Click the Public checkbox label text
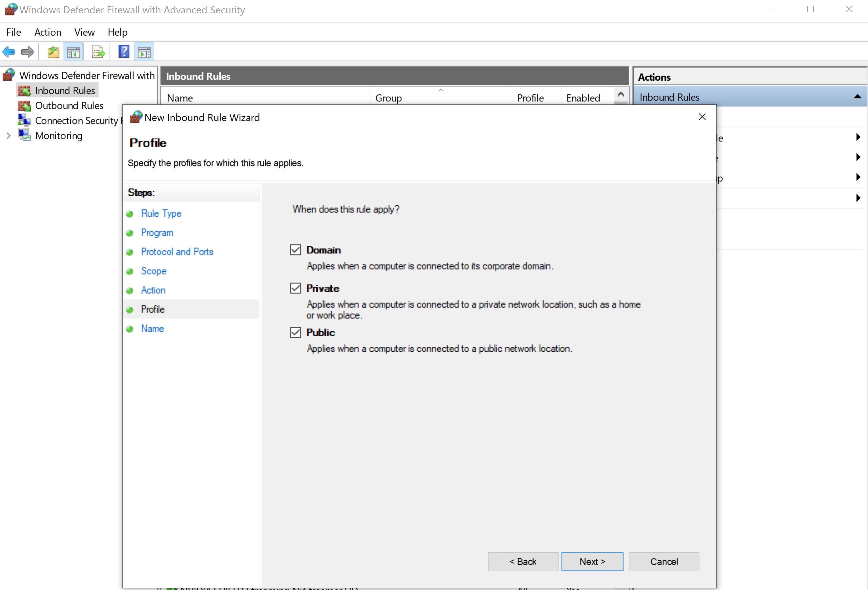This screenshot has height=590, width=868. pyautogui.click(x=320, y=332)
